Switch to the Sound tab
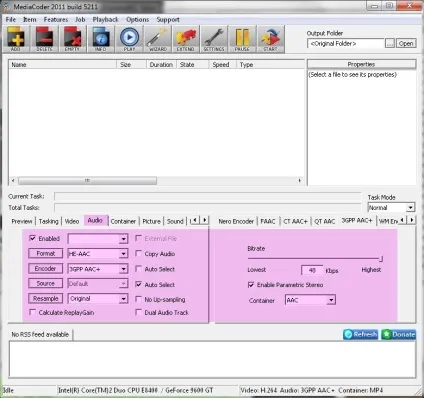424x398 pixels. (175, 221)
